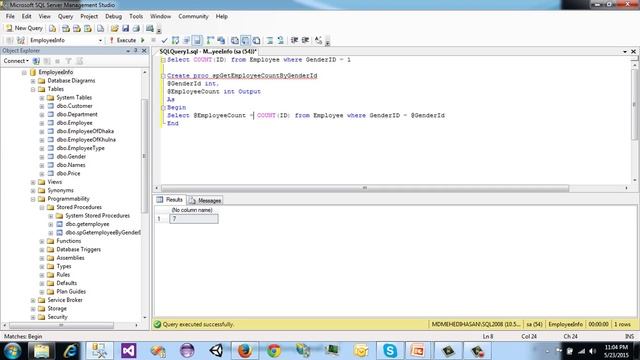
Task: Open Firefox from the taskbar
Action: coord(244,351)
